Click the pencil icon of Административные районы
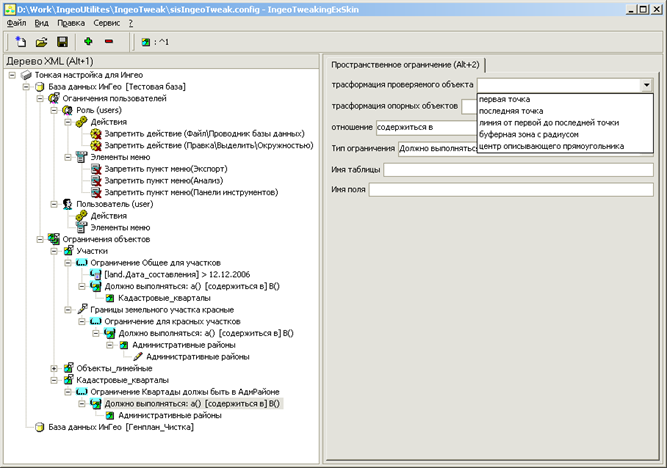The image size is (667, 468). point(138,357)
